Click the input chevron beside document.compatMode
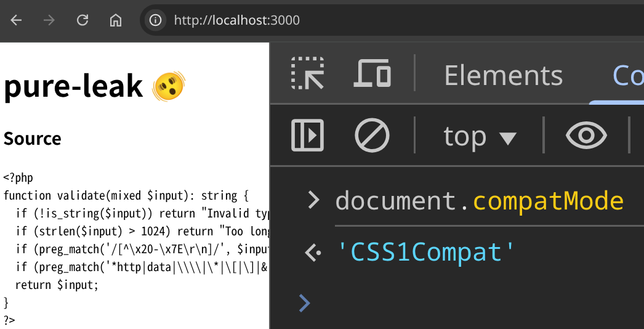 pos(313,201)
